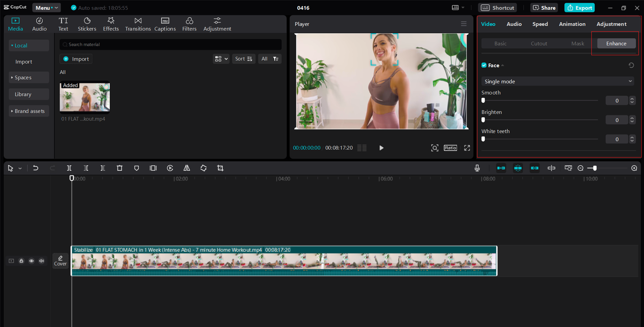This screenshot has height=327, width=644.
Task: Click the delete left trim icon
Action: [x=86, y=168]
